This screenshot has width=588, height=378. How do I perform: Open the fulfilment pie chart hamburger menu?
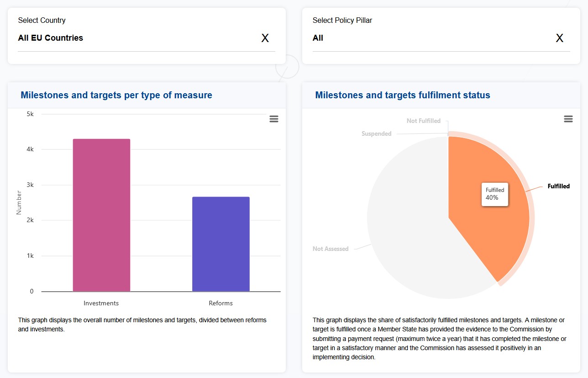click(568, 119)
